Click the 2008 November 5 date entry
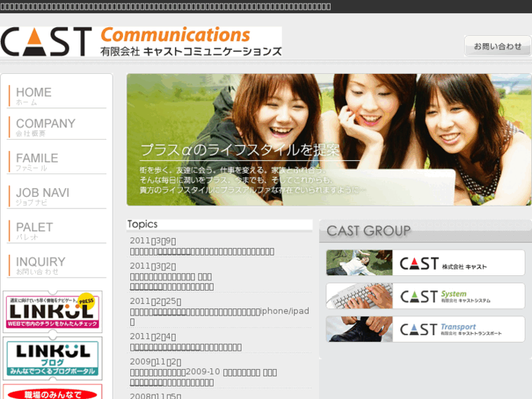The image size is (532, 399). 155,396
